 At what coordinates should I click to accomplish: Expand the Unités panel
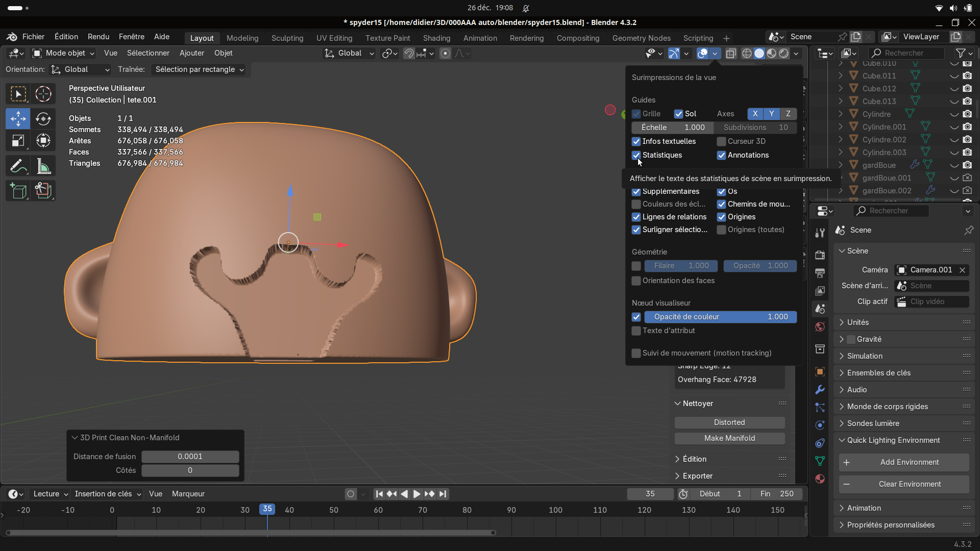pyautogui.click(x=857, y=322)
